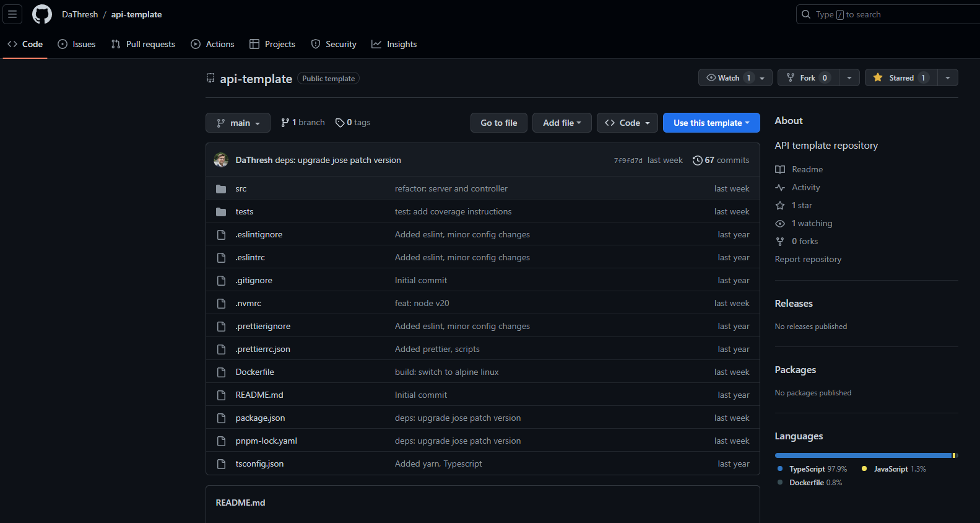Expand the star lists dropdown arrow

click(948, 78)
